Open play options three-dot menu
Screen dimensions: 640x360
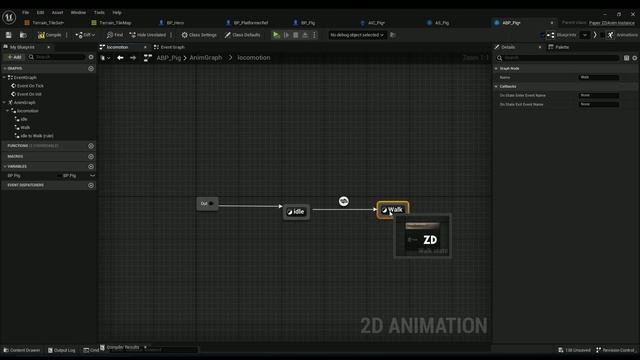click(x=314, y=35)
